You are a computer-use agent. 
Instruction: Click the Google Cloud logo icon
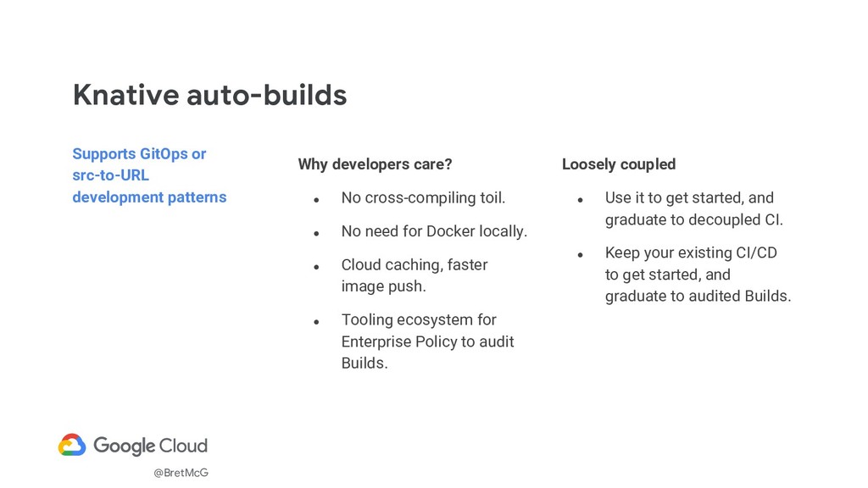[72, 446]
